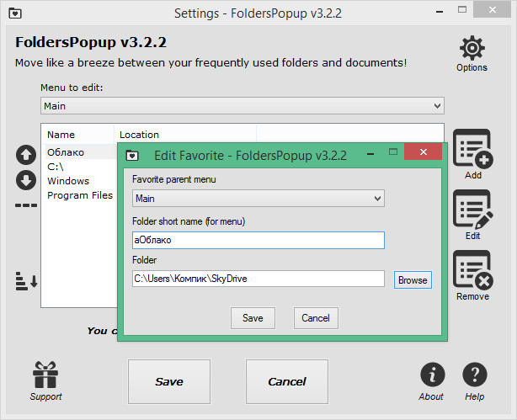Screen dimensions: 517x420
Task: Click the large Save button in Settings
Action: point(169,381)
